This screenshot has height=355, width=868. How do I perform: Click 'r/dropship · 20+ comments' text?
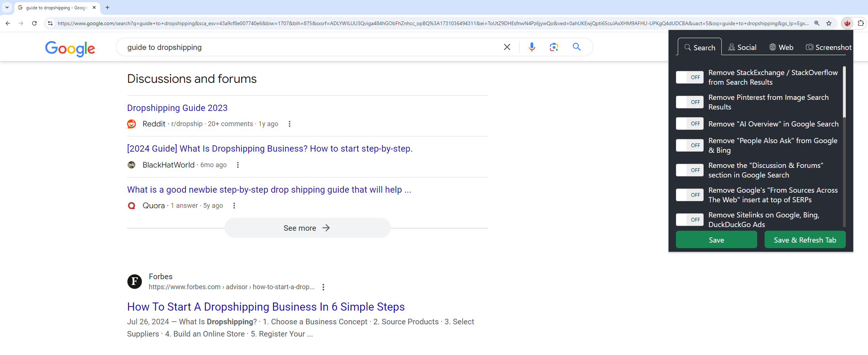(212, 124)
